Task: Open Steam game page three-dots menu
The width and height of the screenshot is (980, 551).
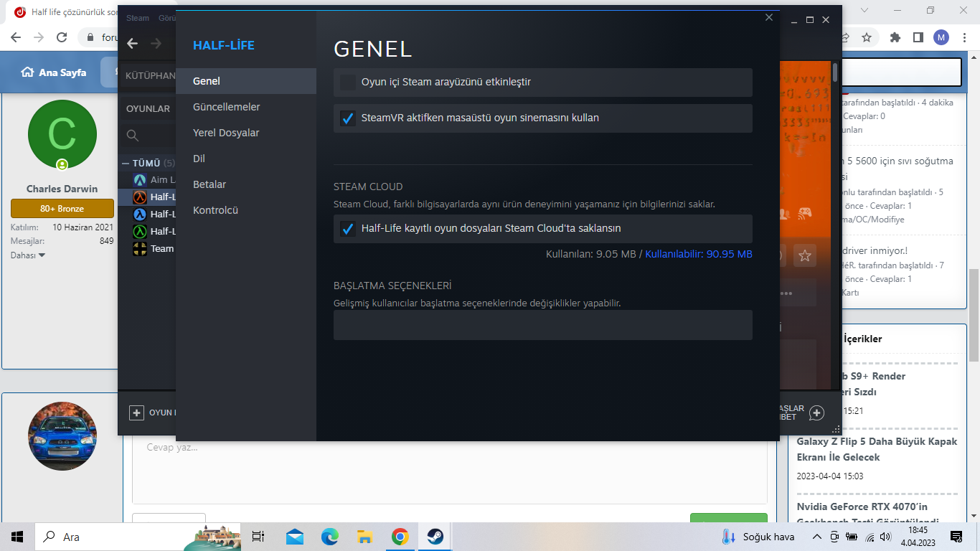Action: pyautogui.click(x=786, y=293)
